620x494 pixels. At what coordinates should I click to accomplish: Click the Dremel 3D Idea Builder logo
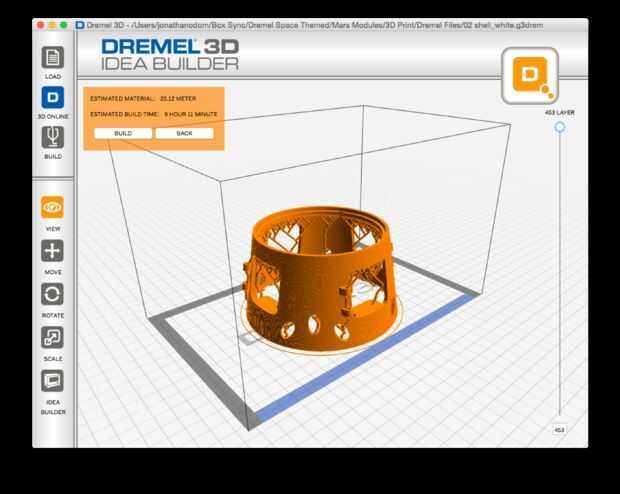(170, 55)
